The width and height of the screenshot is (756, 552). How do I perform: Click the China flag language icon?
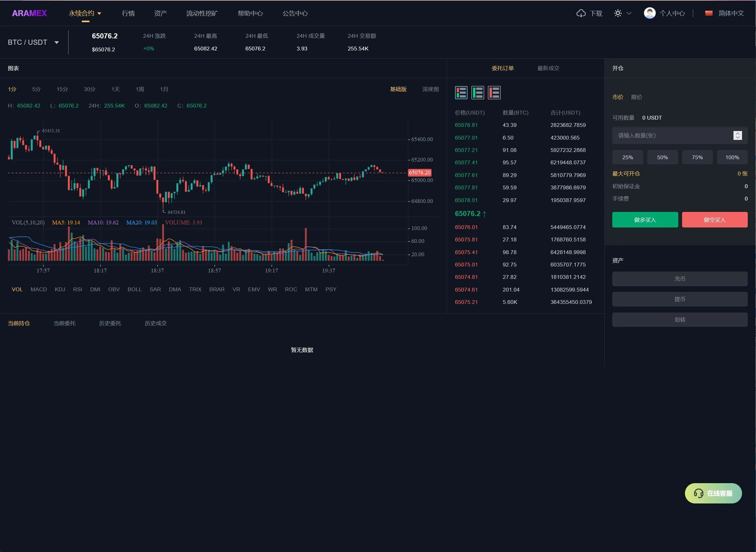click(x=708, y=13)
